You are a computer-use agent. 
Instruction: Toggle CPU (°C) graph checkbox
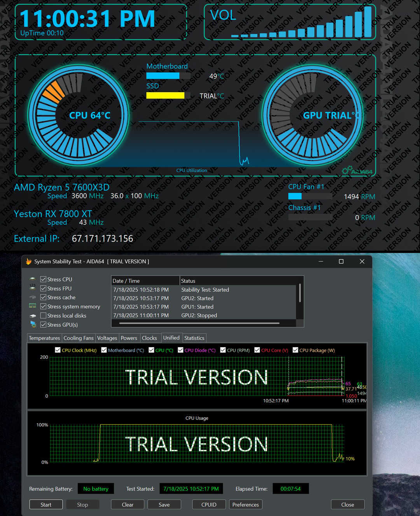tap(151, 350)
